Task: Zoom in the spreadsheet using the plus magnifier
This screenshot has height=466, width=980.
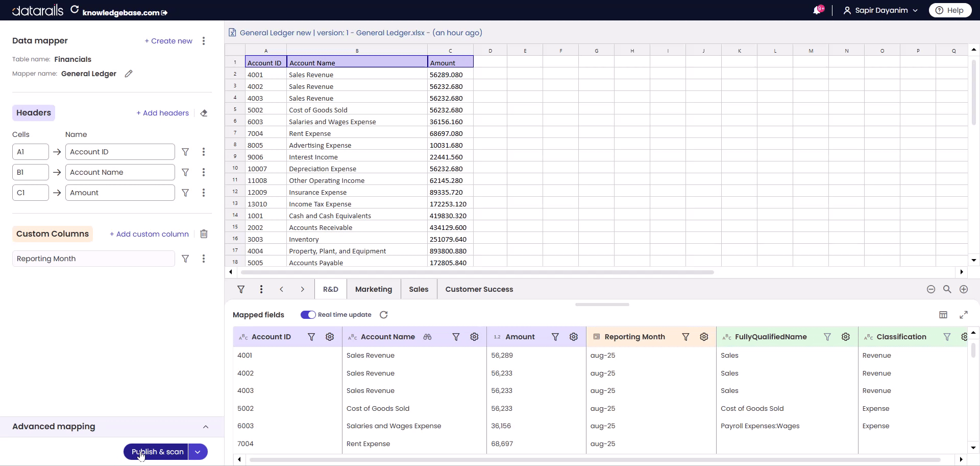Action: tap(964, 289)
